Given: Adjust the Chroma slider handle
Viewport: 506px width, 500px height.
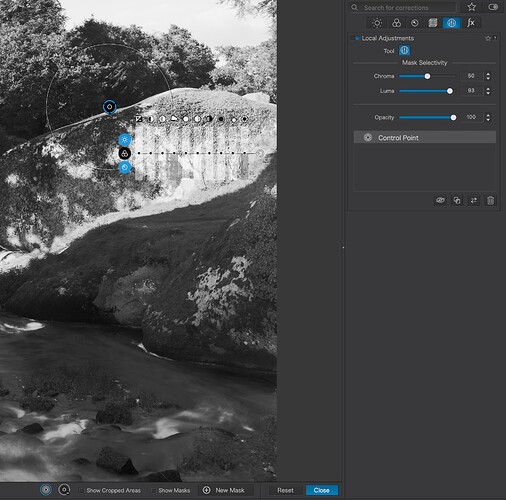Looking at the screenshot, I should (x=427, y=76).
